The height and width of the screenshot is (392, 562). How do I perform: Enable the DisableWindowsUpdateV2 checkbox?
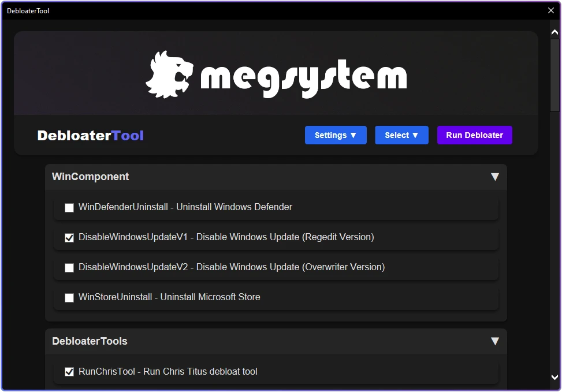coord(69,268)
